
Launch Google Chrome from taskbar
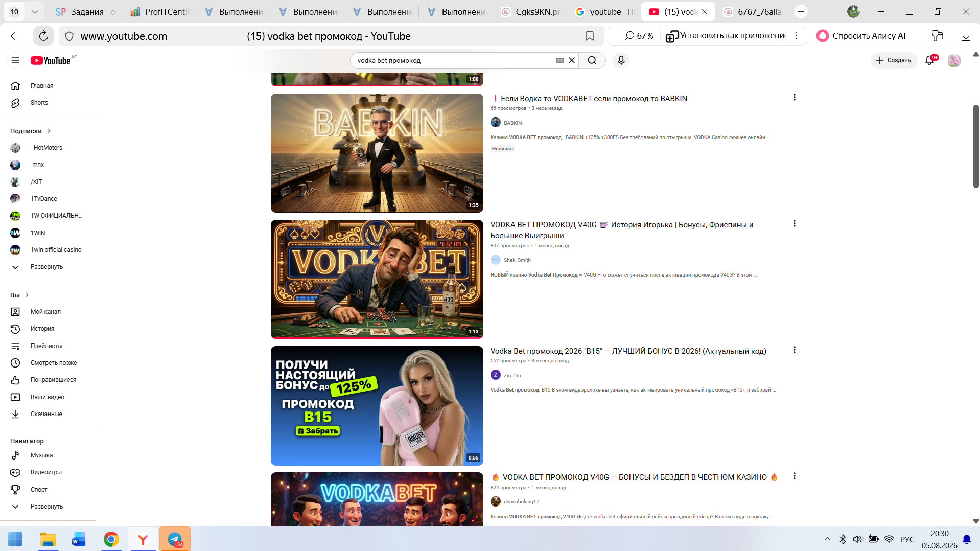click(111, 539)
